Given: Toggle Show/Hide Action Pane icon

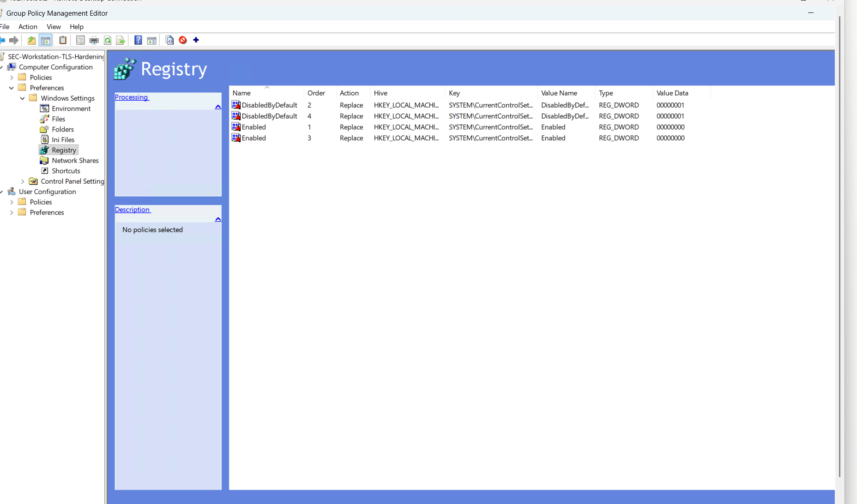Looking at the screenshot, I should [151, 40].
